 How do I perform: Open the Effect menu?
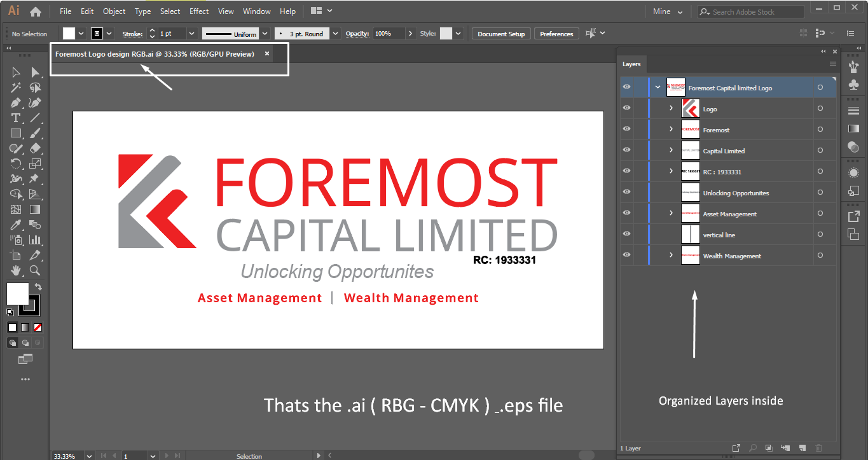[199, 11]
